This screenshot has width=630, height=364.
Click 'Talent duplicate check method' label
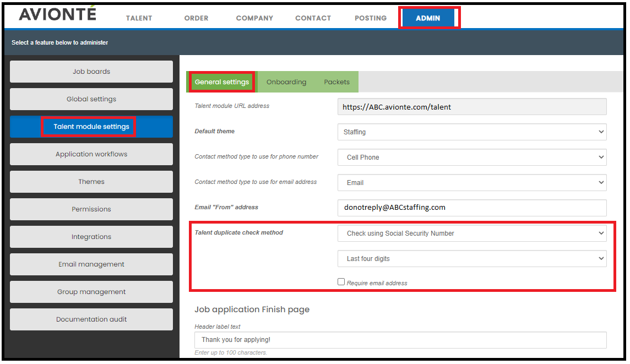tap(238, 232)
